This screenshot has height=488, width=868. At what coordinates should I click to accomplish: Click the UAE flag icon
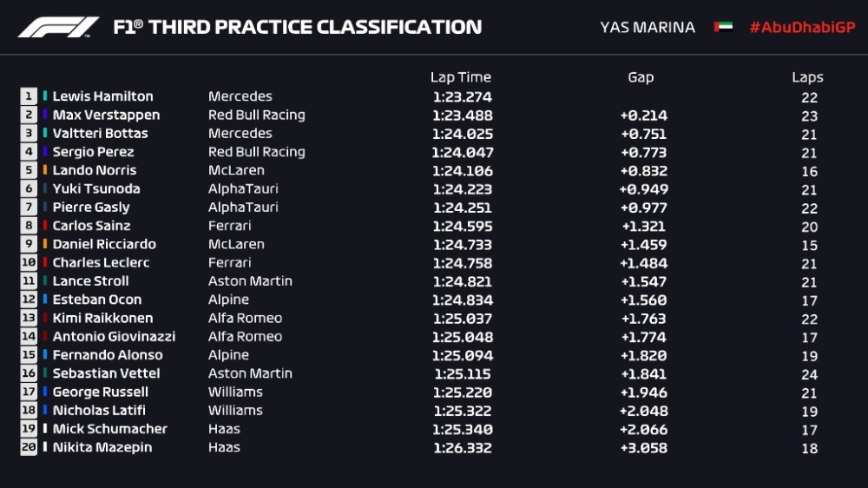[723, 27]
